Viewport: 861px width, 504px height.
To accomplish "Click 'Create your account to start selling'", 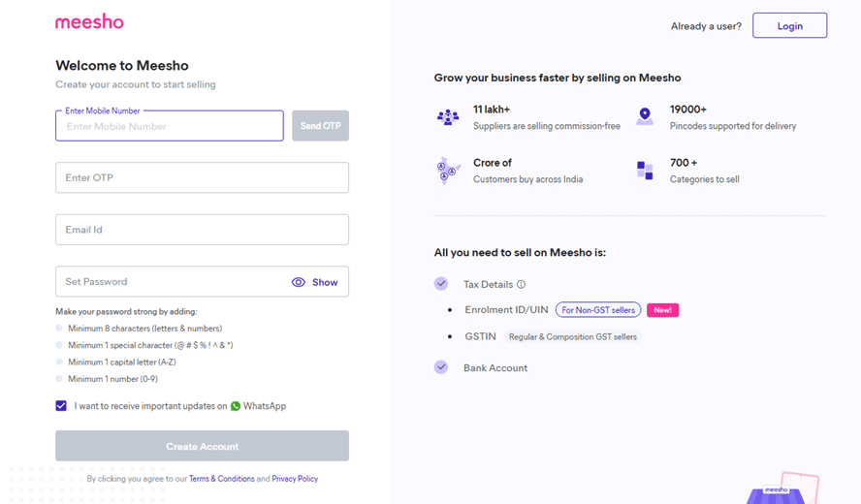I will tap(136, 84).
